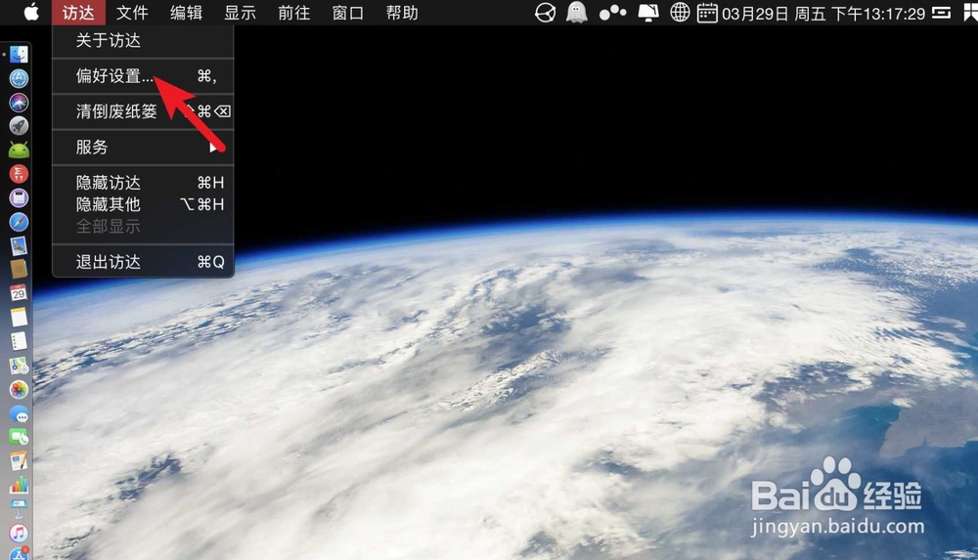Screen dimensions: 978x560
Task: Launch FaceTime from the Dock
Action: (19, 438)
